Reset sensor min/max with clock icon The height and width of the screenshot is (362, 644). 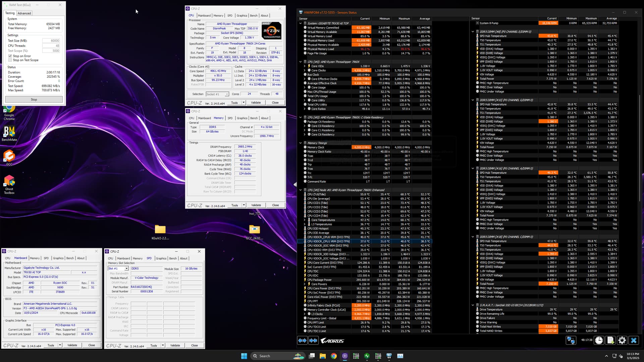point(599,341)
